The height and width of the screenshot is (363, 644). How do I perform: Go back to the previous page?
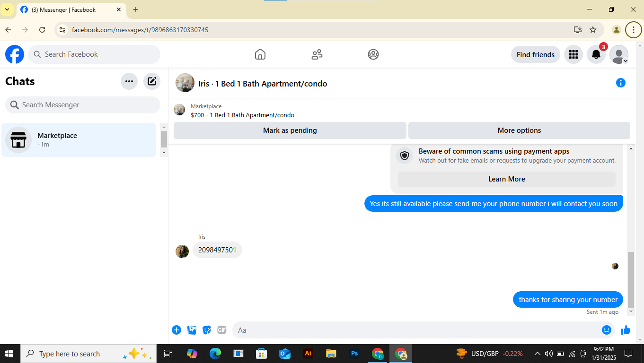pos(8,30)
